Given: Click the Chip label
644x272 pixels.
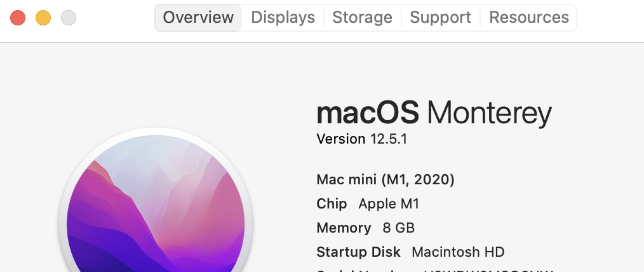Looking at the screenshot, I should point(332,204).
